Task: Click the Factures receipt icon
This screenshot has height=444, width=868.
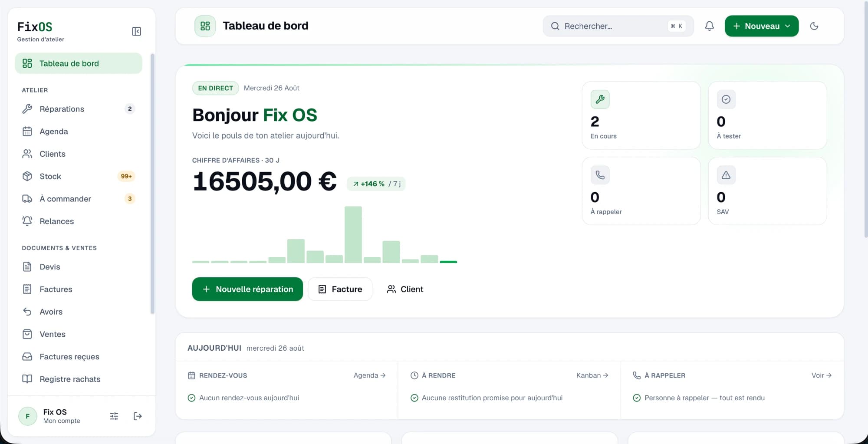Action: [27, 289]
